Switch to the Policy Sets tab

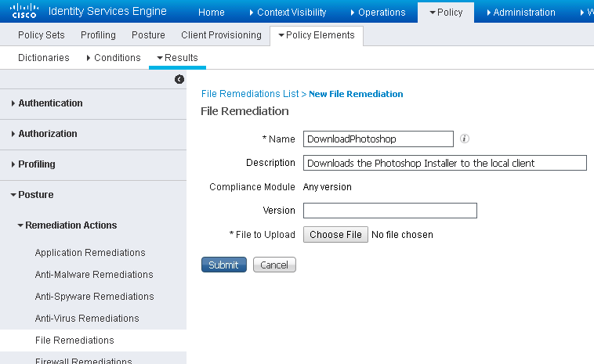(41, 35)
